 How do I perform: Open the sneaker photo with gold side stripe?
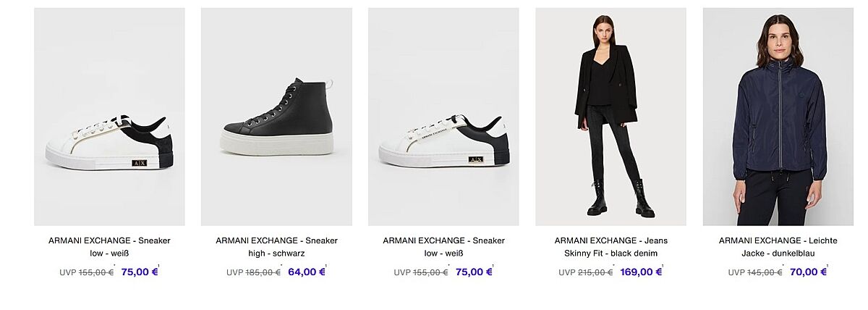[x=109, y=117]
